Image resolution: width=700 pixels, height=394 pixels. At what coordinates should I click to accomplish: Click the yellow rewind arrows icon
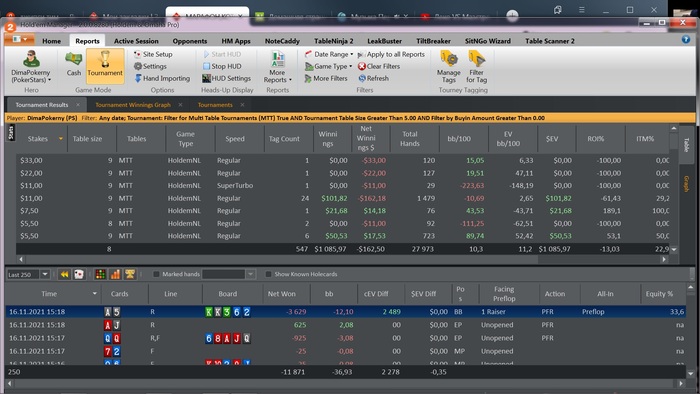64,274
